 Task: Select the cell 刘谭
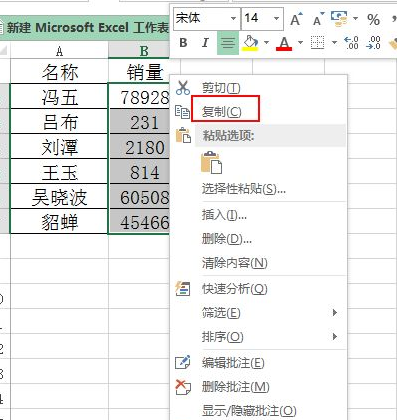[x=59, y=146]
